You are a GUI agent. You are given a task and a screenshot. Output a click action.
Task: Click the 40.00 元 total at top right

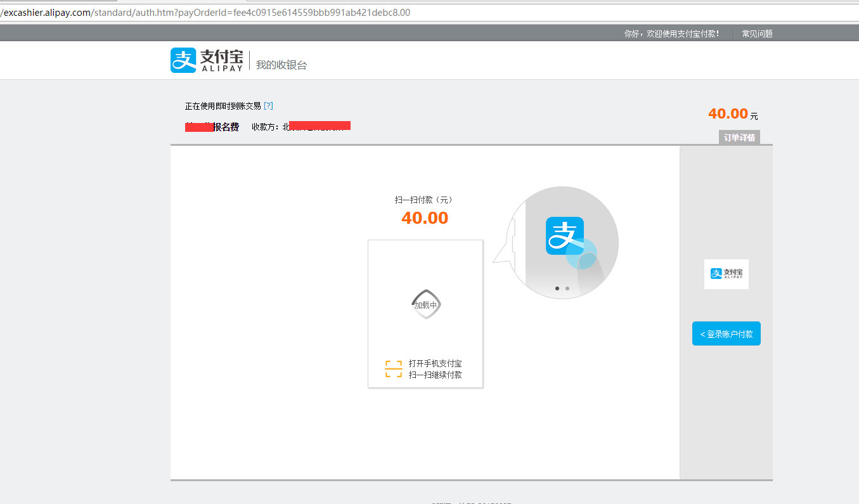click(733, 114)
